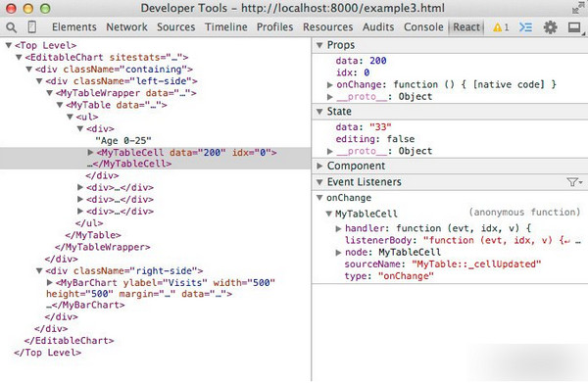Select the highlighted MyTableCell row

click(155, 158)
